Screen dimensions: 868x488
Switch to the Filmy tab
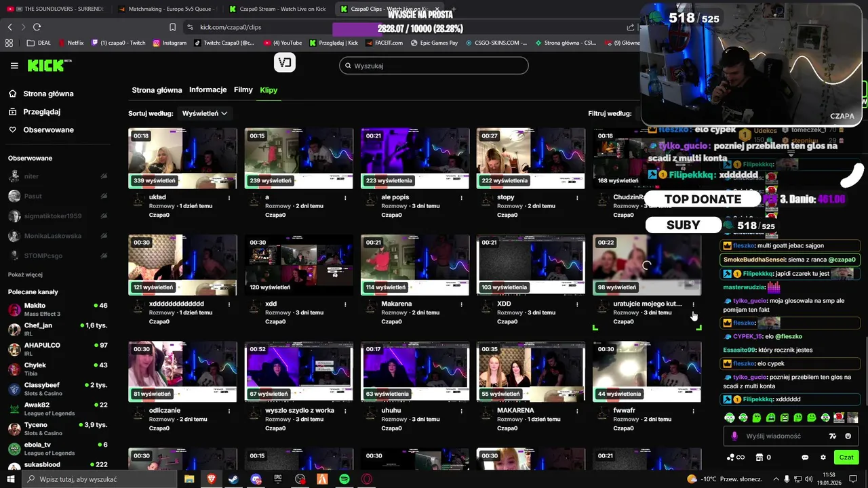tap(243, 90)
